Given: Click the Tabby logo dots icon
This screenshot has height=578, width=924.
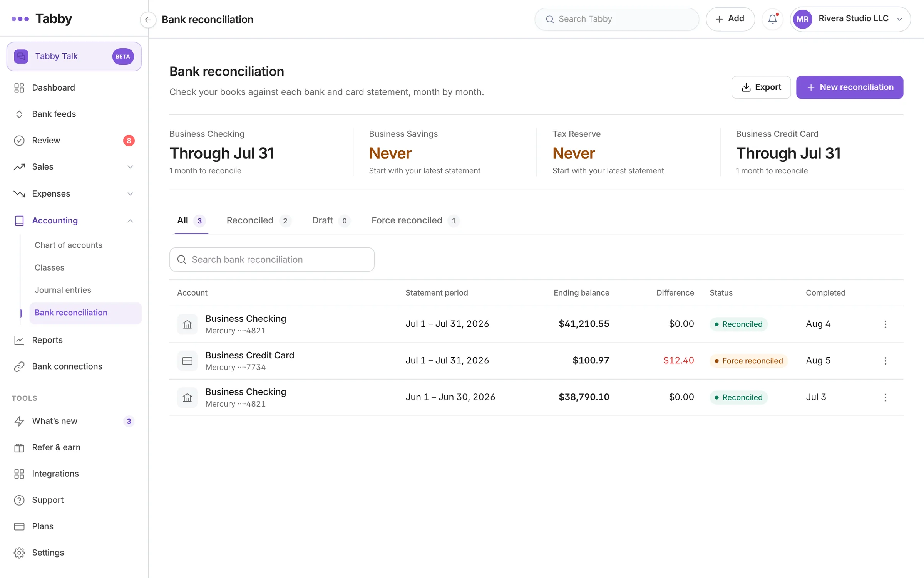Looking at the screenshot, I should click(x=20, y=19).
